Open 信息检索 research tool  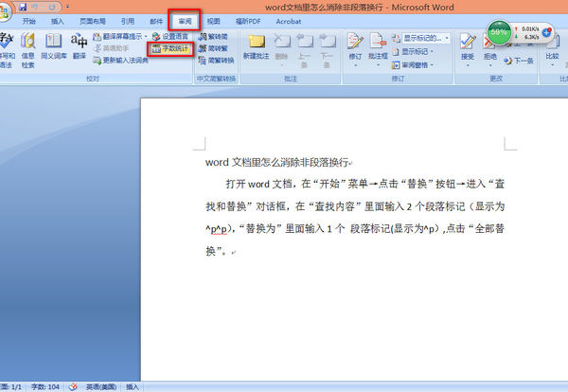pos(27,50)
